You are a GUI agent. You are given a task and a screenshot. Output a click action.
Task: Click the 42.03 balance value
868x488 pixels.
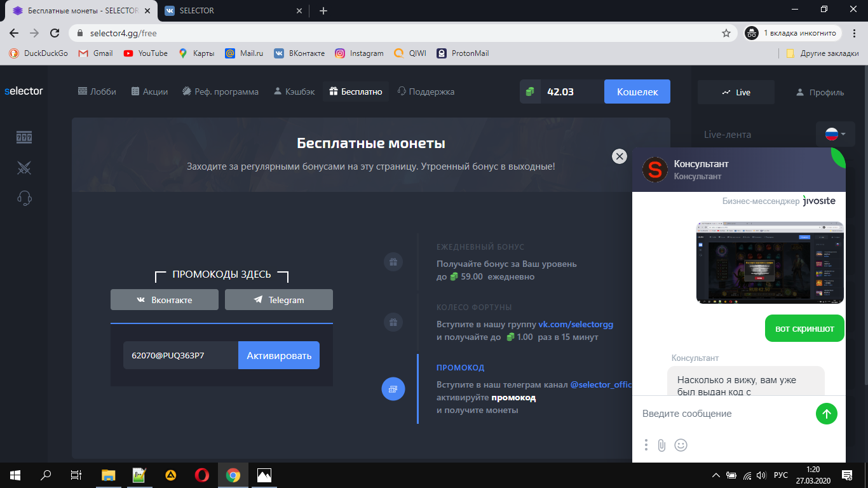(560, 91)
